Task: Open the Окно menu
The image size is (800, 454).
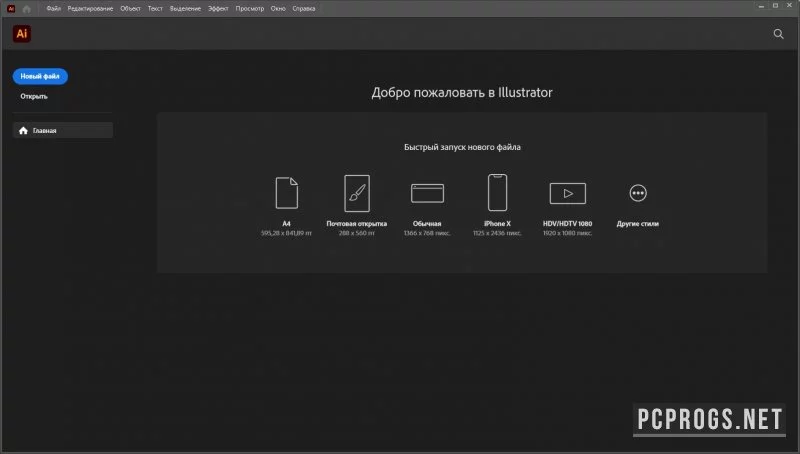Action: (x=278, y=9)
